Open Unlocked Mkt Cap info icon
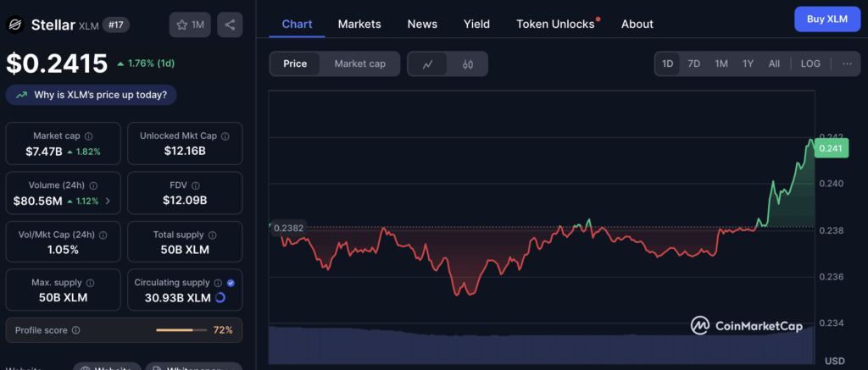Image resolution: width=868 pixels, height=370 pixels. 225,136
